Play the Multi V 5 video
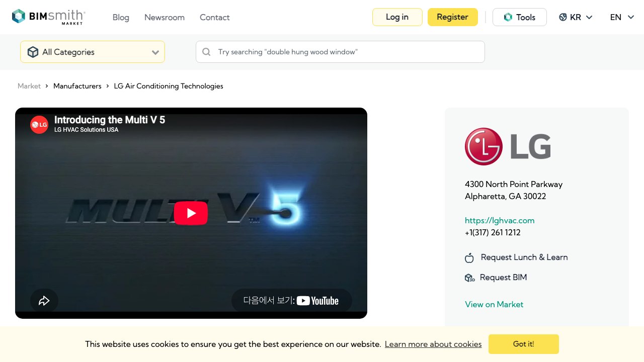Viewport: 644px width, 362px height. [191, 213]
